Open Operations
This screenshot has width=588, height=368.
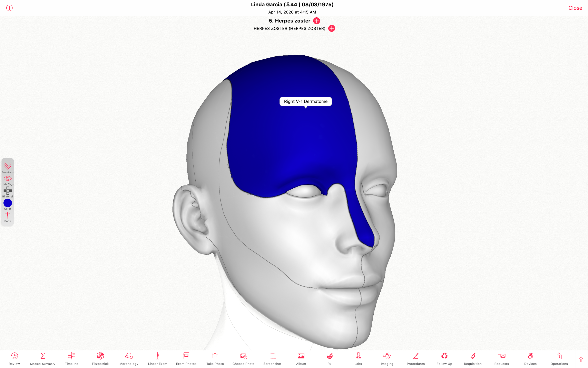coord(559,359)
